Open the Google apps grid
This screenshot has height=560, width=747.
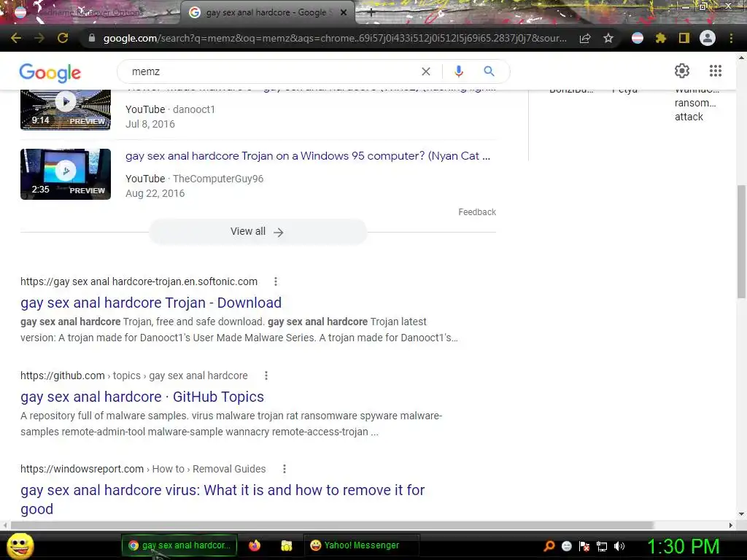click(716, 71)
